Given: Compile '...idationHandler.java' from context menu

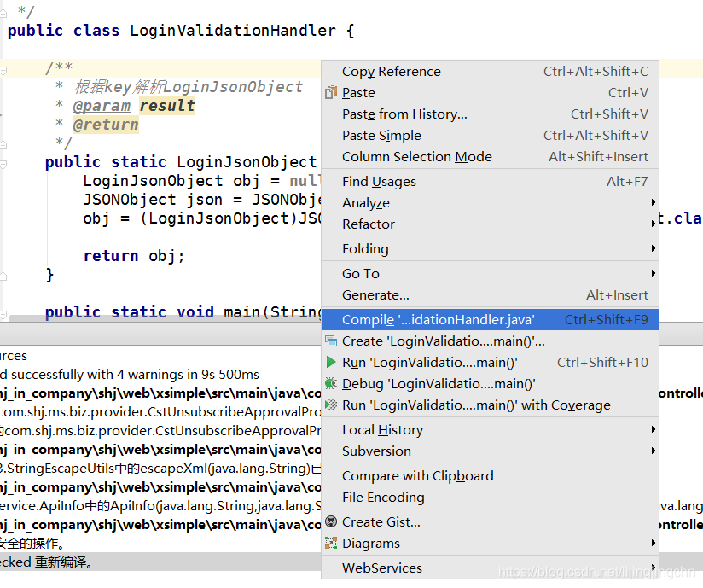Looking at the screenshot, I should click(490, 319).
